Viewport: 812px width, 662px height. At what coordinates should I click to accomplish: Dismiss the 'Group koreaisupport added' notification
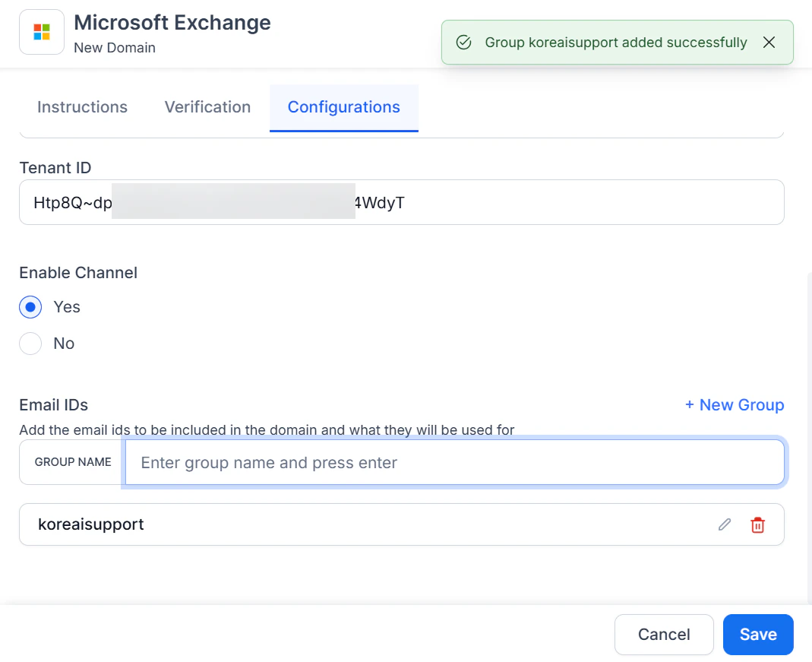[x=769, y=43]
